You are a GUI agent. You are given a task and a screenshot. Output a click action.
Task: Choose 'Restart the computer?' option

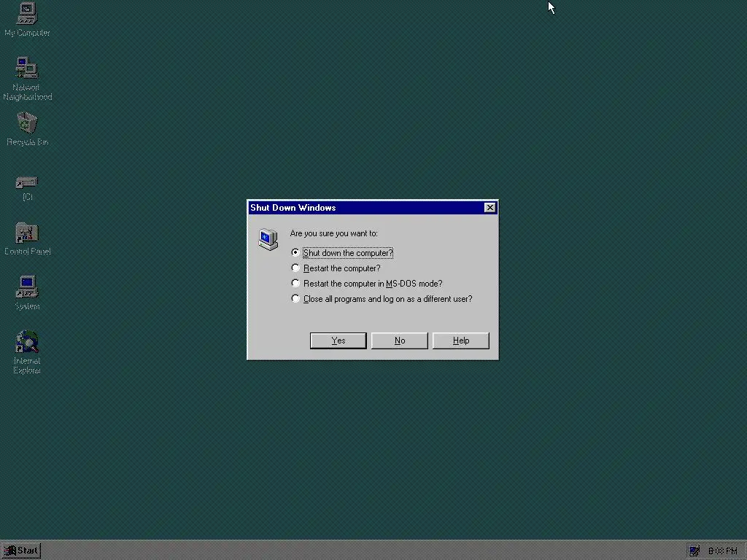point(336,268)
